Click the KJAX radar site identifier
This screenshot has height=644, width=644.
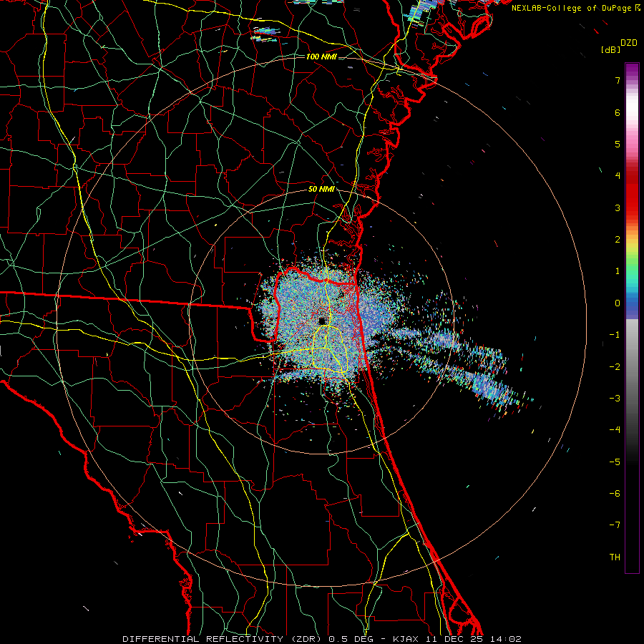click(406, 639)
